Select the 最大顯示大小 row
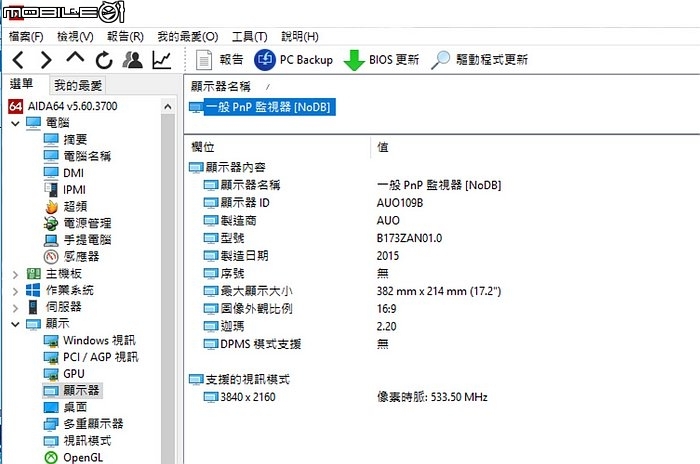Viewport: 700px width, 464px height. [x=248, y=291]
